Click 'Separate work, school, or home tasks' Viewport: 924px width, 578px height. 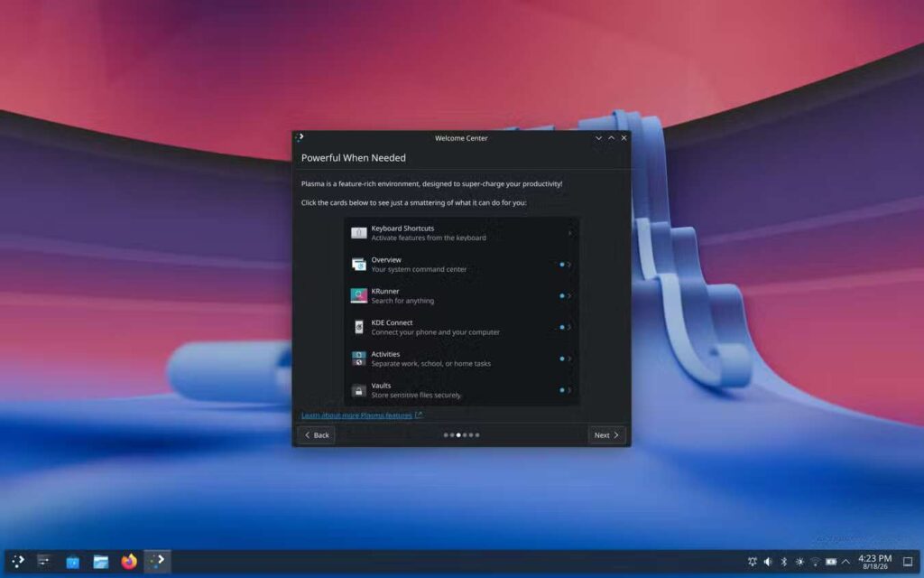[x=430, y=363]
